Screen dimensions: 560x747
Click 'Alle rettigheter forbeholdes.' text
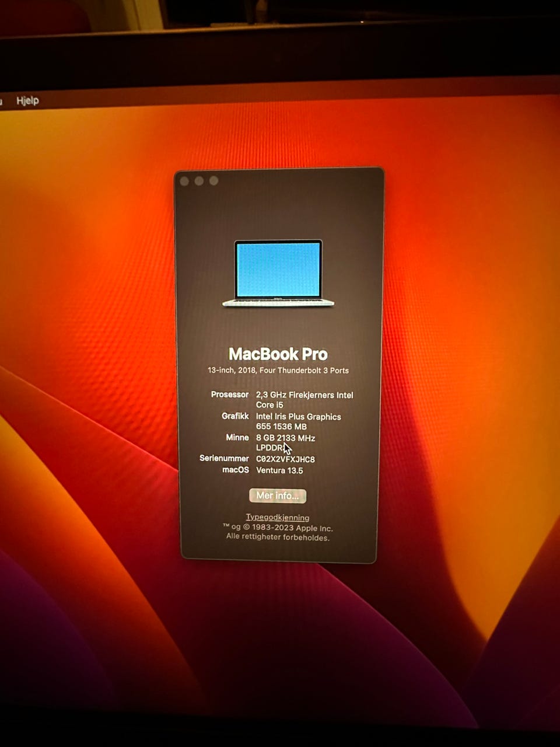tap(278, 537)
